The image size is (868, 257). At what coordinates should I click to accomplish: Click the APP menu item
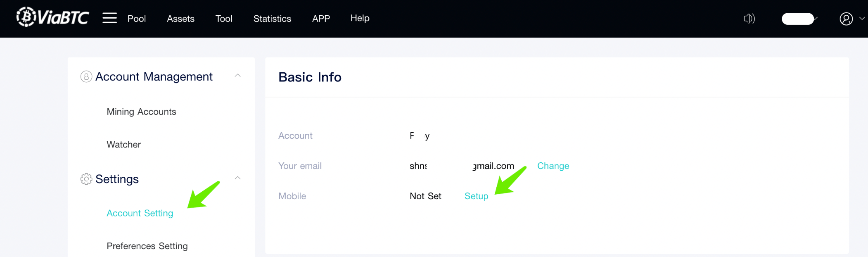point(321,18)
